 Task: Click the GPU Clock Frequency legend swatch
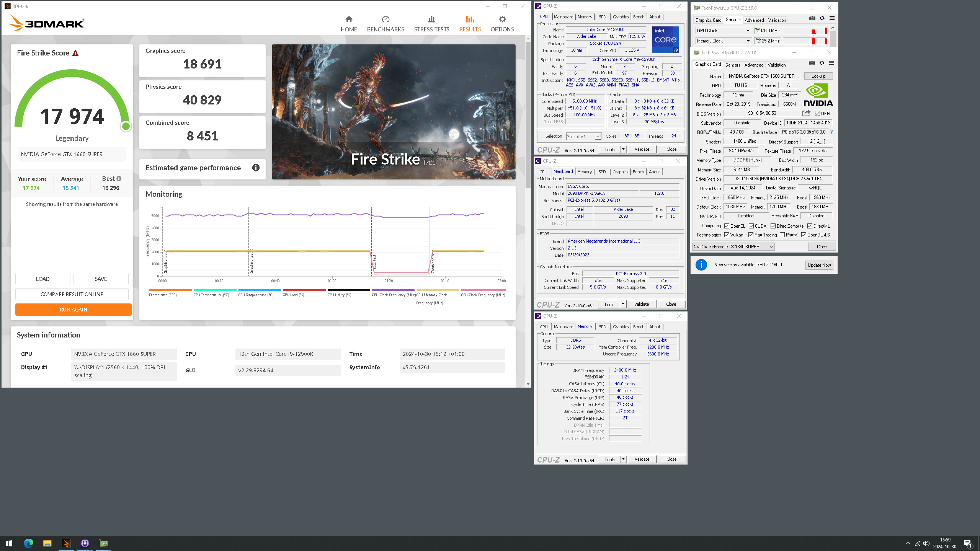pos(483,290)
